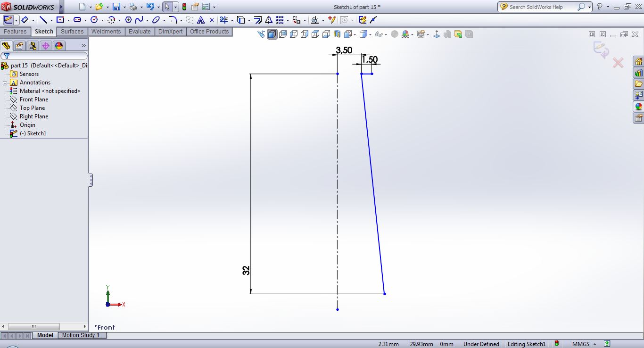Select the Polygon sketch tool
Viewport: 644px width, 348px height.
pyautogui.click(x=128, y=20)
